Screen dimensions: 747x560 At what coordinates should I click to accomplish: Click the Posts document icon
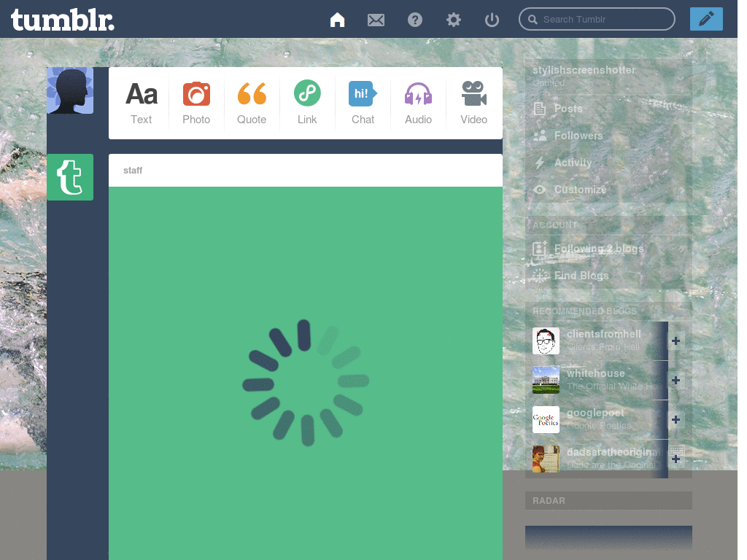tap(540, 109)
